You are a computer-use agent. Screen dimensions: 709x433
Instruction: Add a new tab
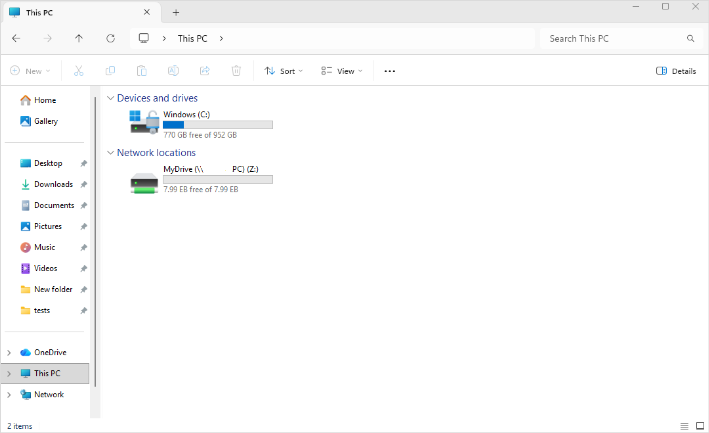[x=176, y=13]
